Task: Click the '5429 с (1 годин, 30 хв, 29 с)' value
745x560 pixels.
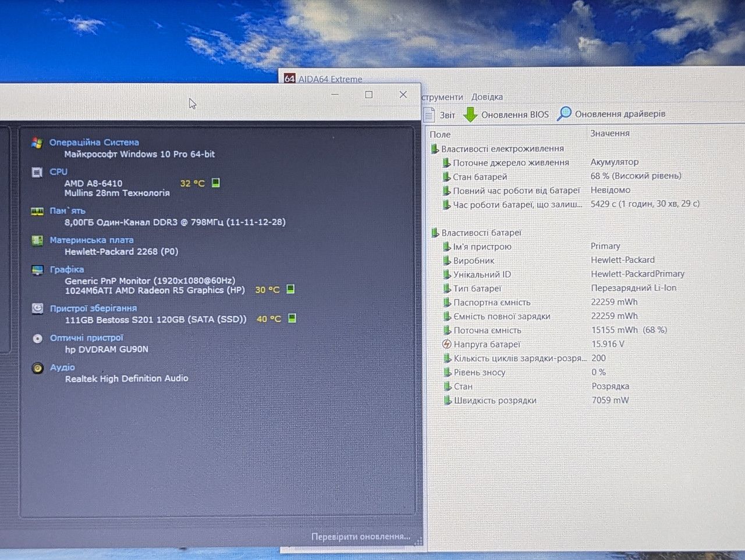Action: (645, 204)
